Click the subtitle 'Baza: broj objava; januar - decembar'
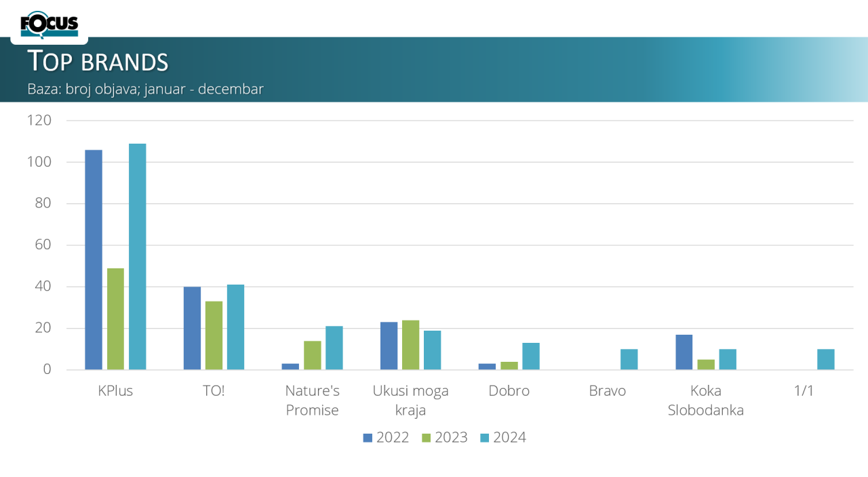 pyautogui.click(x=145, y=89)
